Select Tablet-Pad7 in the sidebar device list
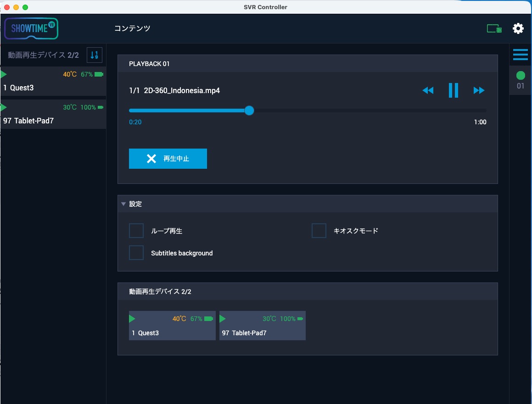The height and width of the screenshot is (404, 532). (x=53, y=114)
